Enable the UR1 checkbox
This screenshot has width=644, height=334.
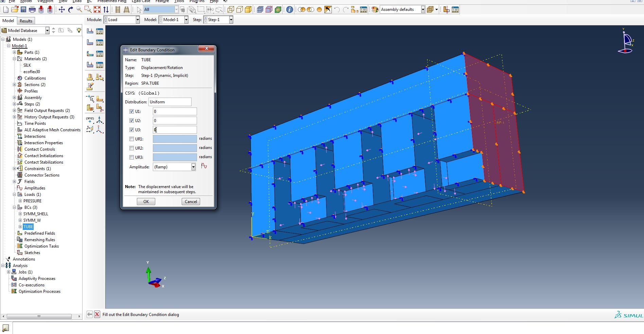point(131,139)
